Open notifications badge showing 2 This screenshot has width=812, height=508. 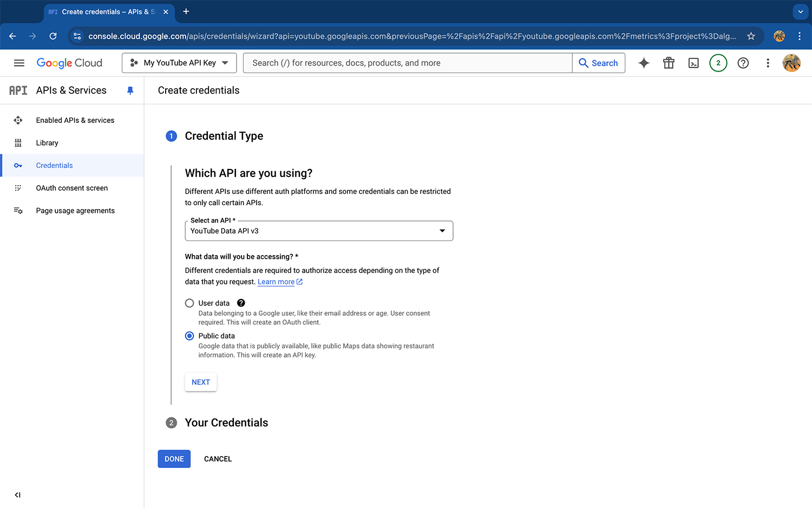point(718,63)
